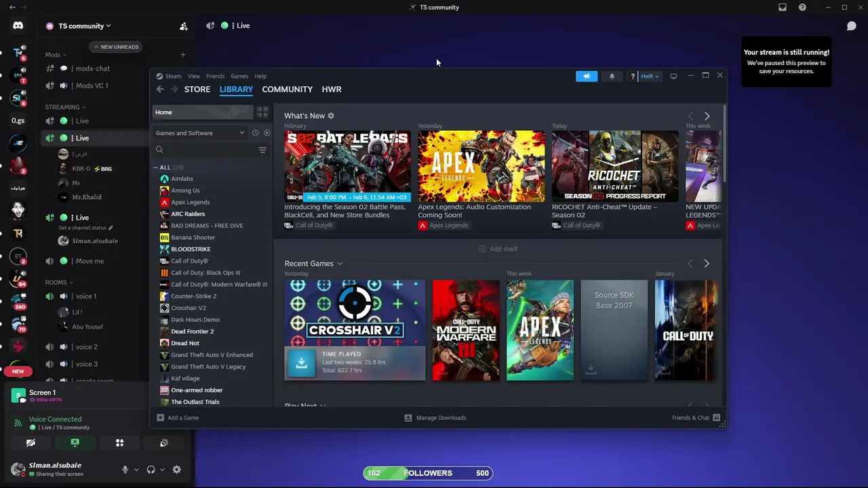The height and width of the screenshot is (488, 868).
Task: Click the Voice Connected signal icon
Action: pyautogui.click(x=18, y=423)
